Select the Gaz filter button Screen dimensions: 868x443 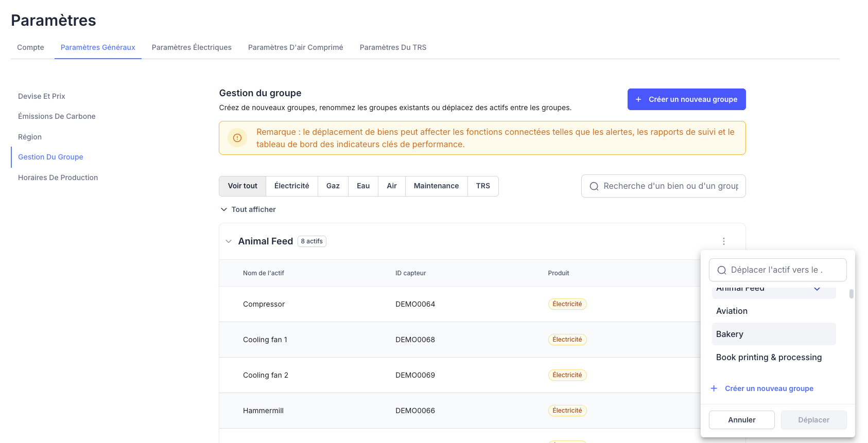(333, 186)
